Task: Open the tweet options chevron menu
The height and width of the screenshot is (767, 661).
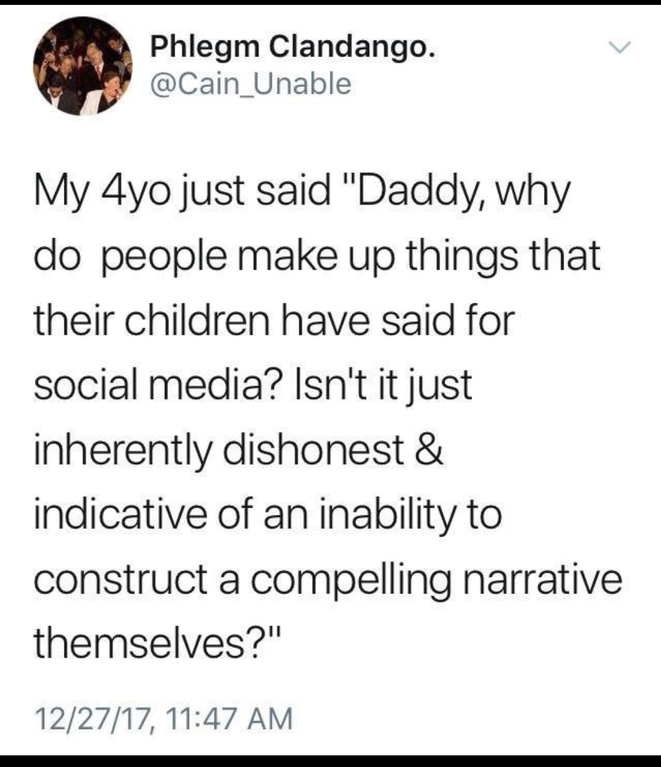Action: point(619,47)
